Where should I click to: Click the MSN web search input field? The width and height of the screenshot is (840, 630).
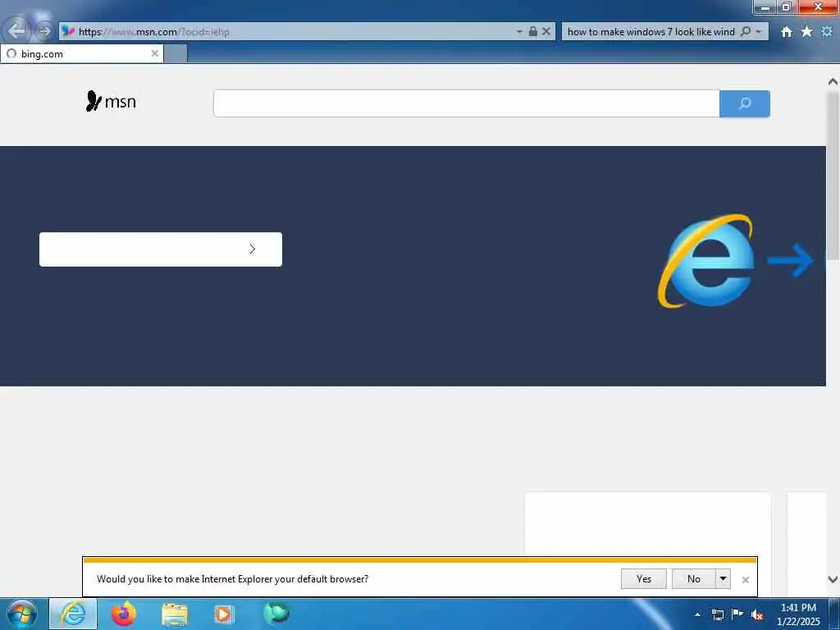point(466,103)
